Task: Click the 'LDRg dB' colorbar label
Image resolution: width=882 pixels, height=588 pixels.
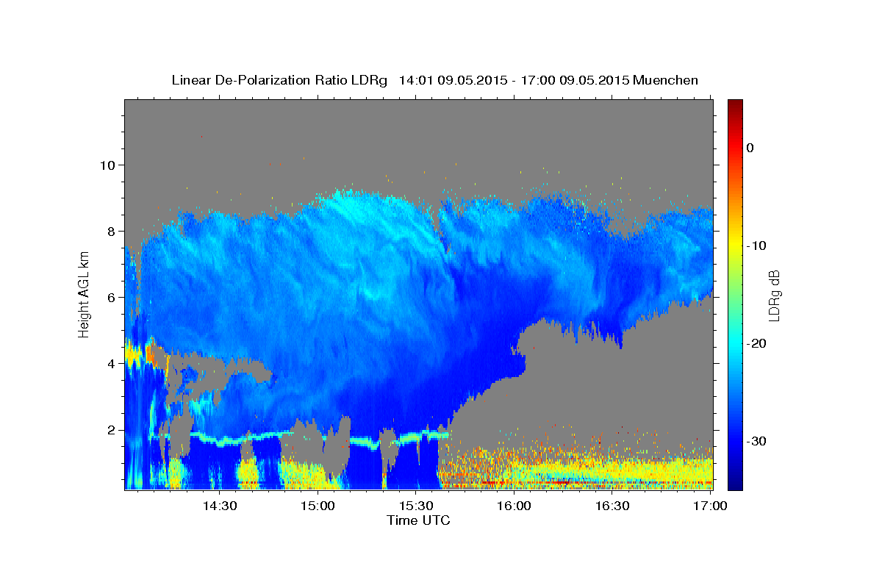Action: (x=774, y=295)
